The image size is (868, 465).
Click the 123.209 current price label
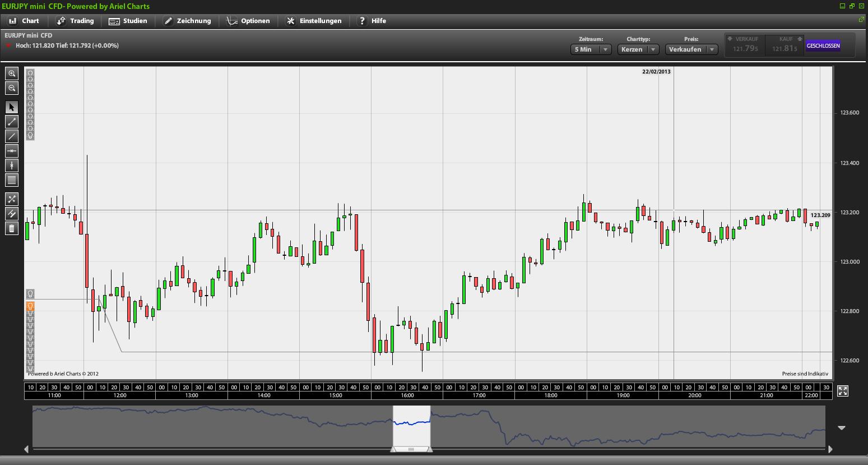point(820,215)
